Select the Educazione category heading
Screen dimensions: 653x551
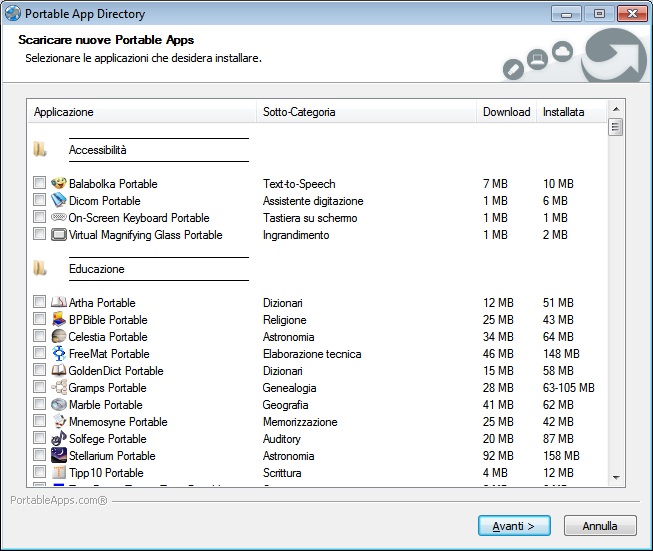[x=97, y=269]
